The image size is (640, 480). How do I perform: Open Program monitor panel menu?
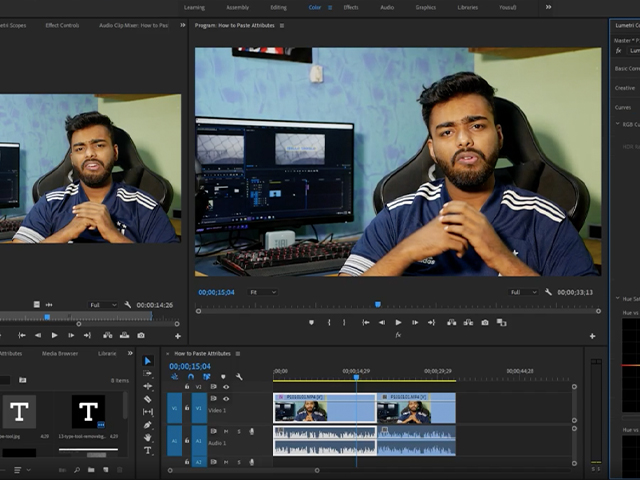point(282,25)
